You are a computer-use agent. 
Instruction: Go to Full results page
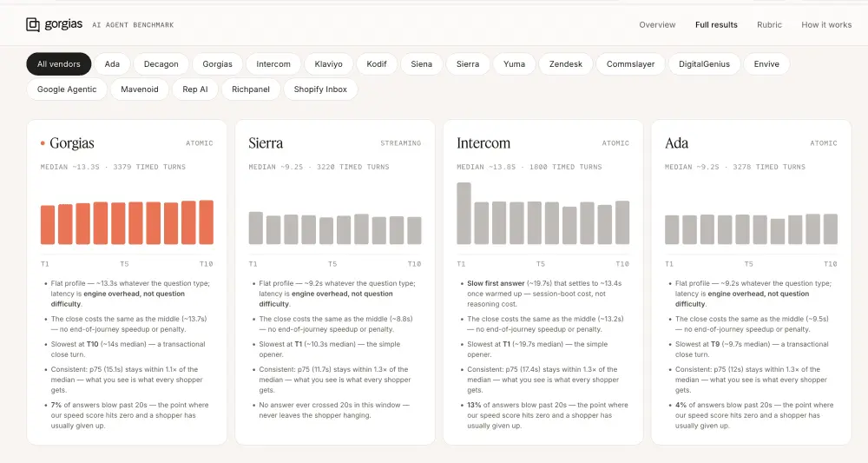click(716, 25)
